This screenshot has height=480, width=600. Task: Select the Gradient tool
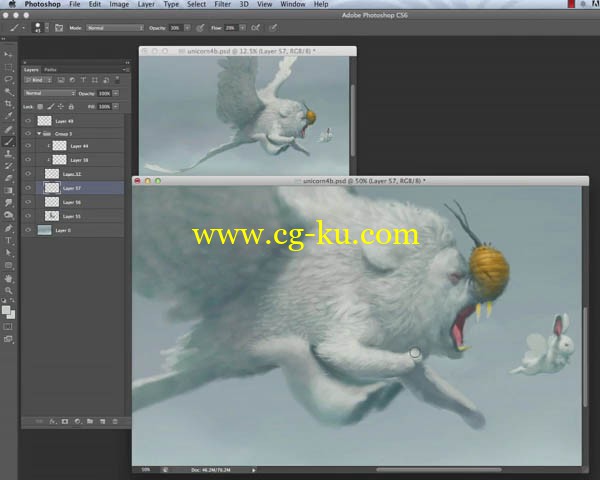[x=8, y=191]
